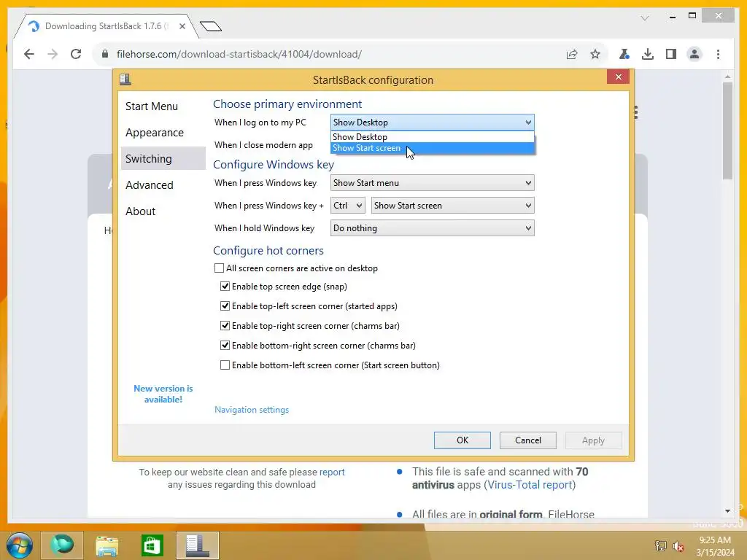
Task: Click the muted volume tray icon
Action: click(678, 546)
